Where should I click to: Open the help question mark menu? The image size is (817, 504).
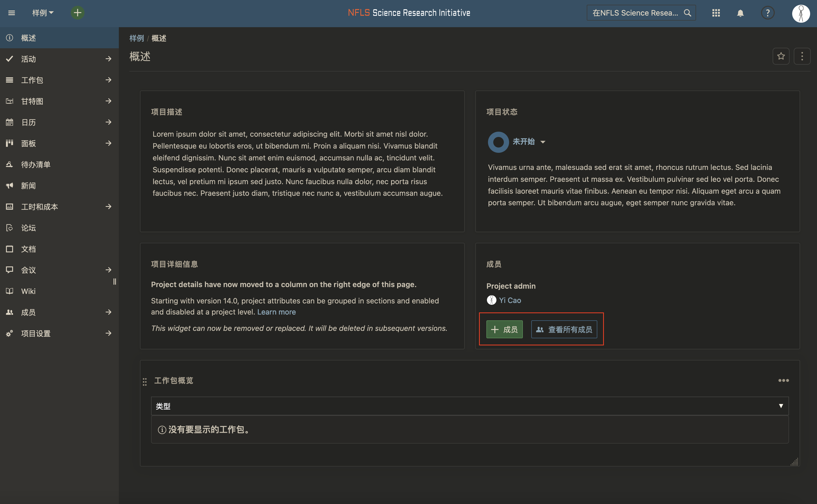(x=768, y=13)
